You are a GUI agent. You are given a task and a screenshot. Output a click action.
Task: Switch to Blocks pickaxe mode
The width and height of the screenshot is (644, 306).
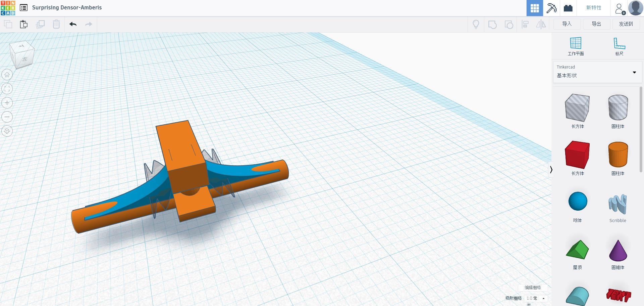click(x=551, y=8)
